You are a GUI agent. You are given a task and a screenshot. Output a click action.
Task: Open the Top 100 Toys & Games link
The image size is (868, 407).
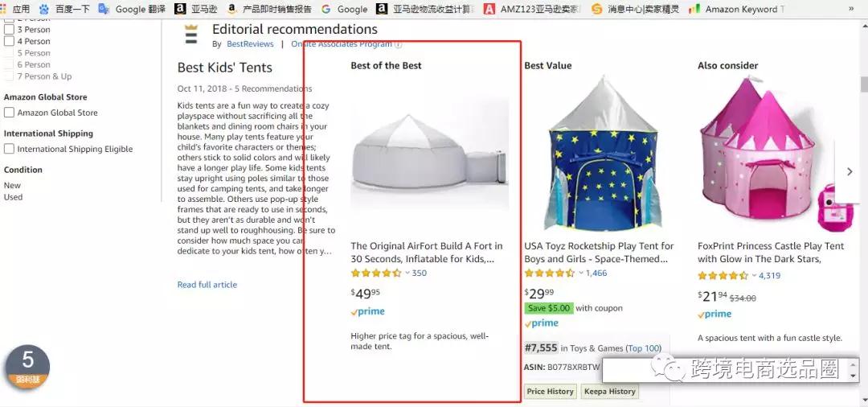tap(643, 348)
